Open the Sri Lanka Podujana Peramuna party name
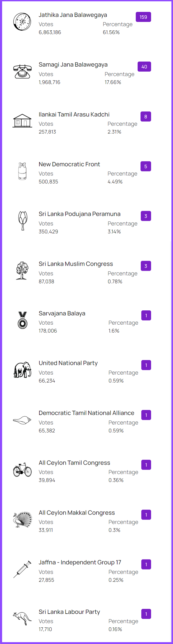This screenshot has height=644, width=173. click(80, 214)
